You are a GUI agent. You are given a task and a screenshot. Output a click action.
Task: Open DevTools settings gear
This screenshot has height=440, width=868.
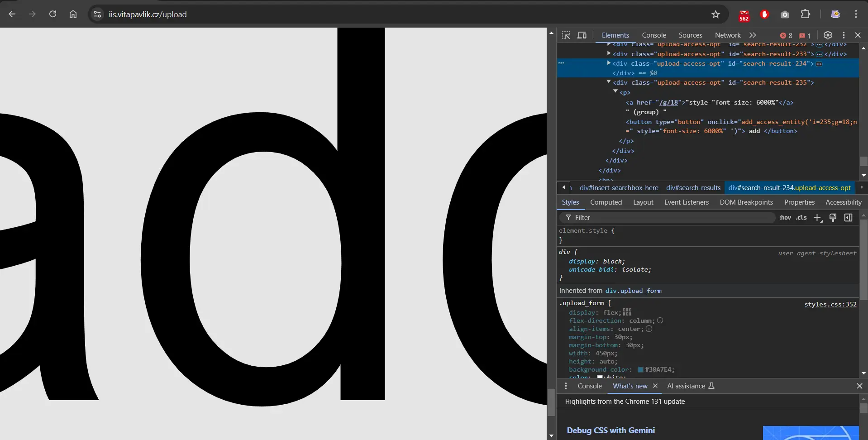[828, 35]
